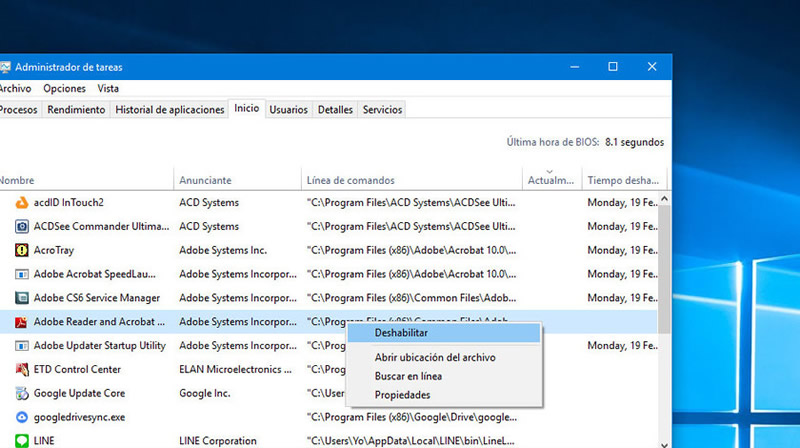The image size is (800, 448).
Task: Click the green LINE app icon
Action: click(x=21, y=441)
